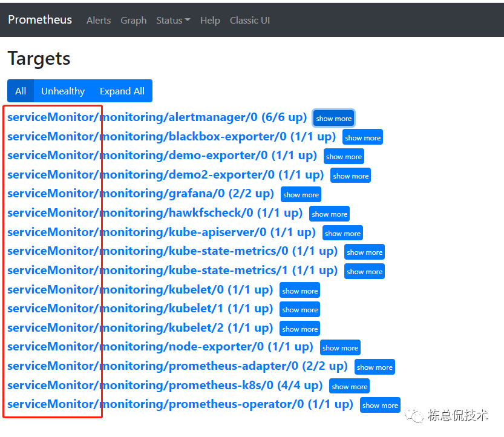This screenshot has width=504, height=437.
Task: Open the Help page
Action: [x=210, y=20]
